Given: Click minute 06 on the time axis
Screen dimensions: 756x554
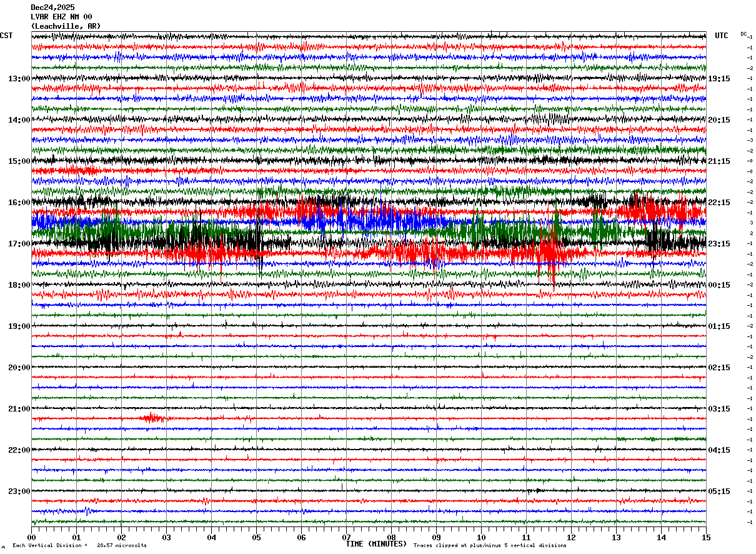Looking at the screenshot, I should pos(301,537).
